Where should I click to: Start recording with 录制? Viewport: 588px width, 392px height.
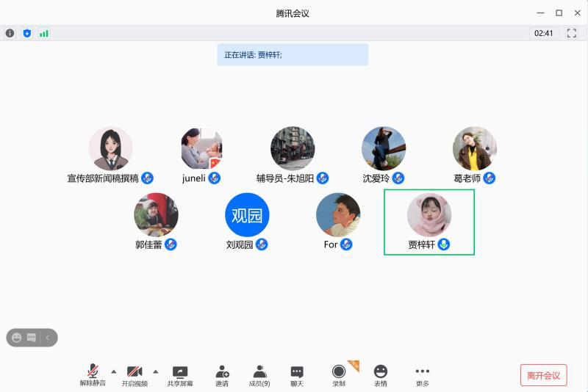tap(339, 376)
